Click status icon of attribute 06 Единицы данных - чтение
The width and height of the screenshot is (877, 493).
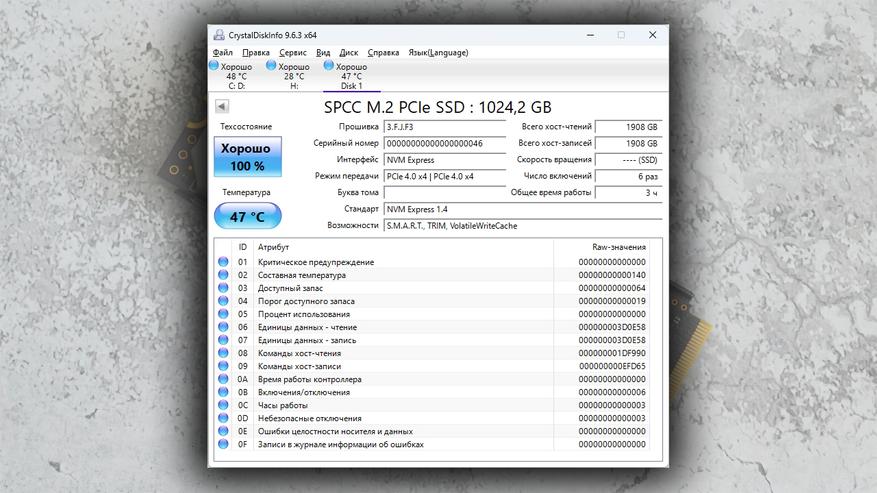coord(223,327)
